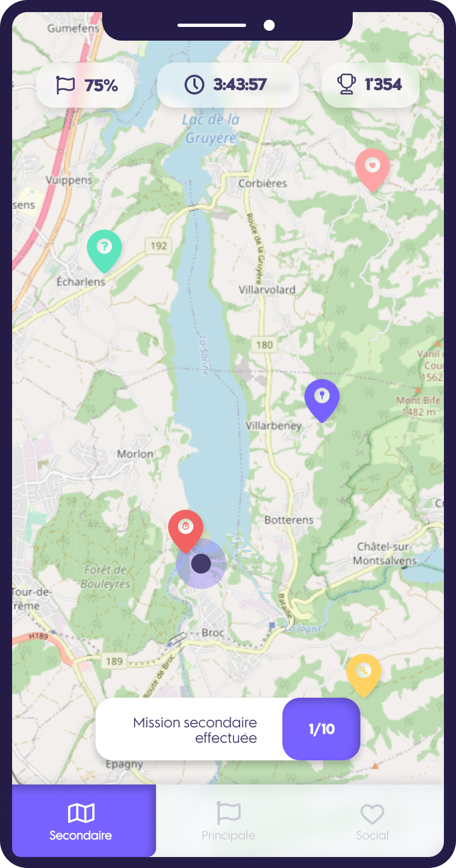Click the heart icon in bottom bar
456x868 pixels.
click(x=372, y=814)
